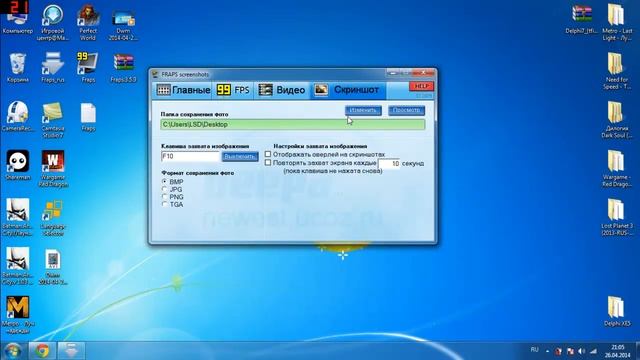Select the PNG format radio button
Image resolution: width=640 pixels, height=360 pixels.
(x=164, y=197)
